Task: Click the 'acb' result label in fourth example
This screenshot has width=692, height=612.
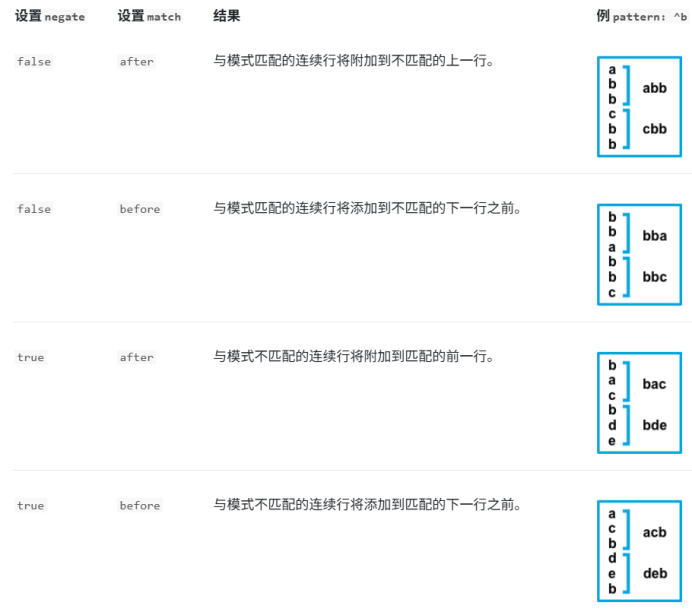Action: pos(654,533)
